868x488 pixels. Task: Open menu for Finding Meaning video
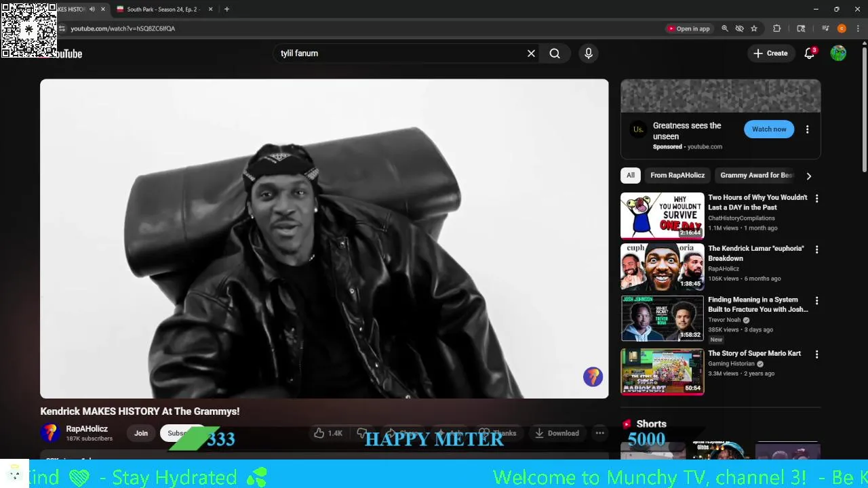click(x=816, y=300)
